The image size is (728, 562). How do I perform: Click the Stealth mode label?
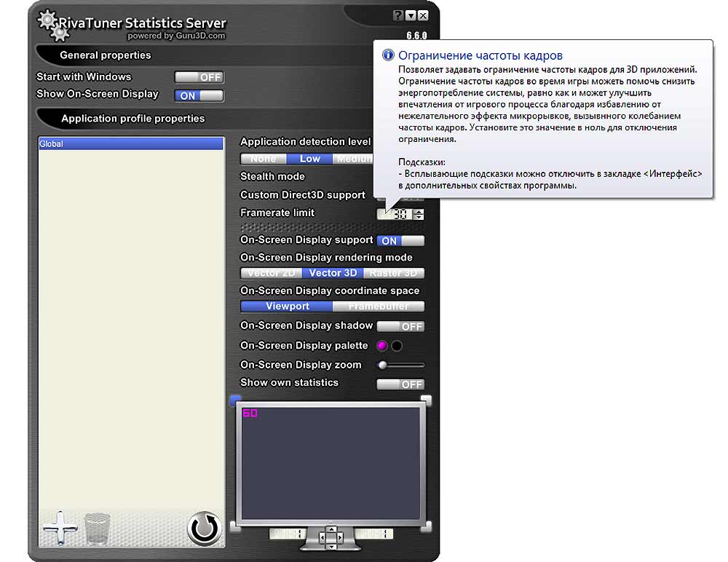point(272,176)
